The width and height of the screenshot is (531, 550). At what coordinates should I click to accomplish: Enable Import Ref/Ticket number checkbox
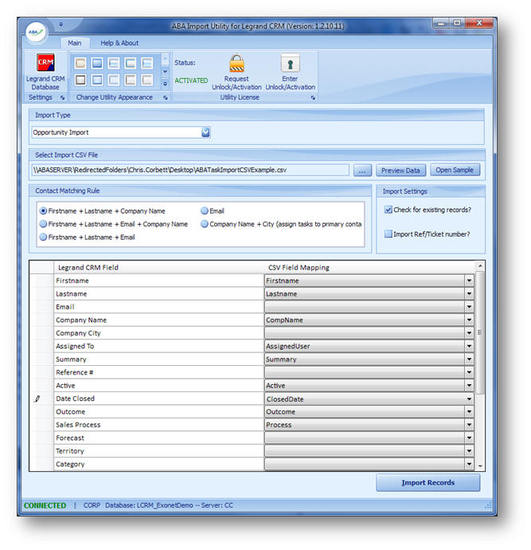[x=388, y=234]
